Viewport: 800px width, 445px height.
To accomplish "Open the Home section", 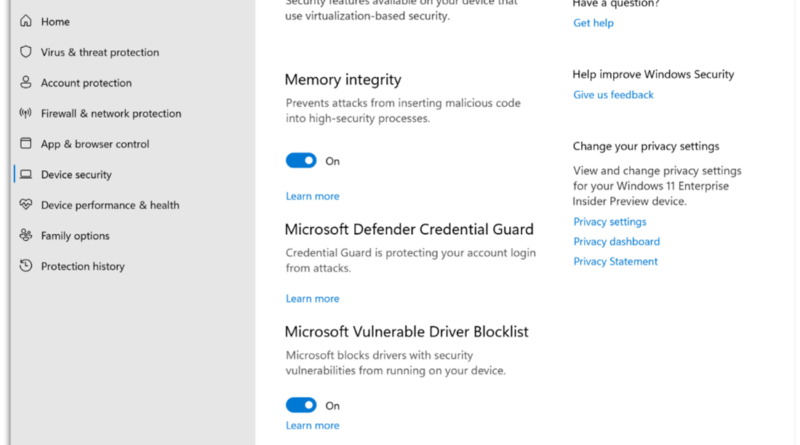I will [x=55, y=21].
